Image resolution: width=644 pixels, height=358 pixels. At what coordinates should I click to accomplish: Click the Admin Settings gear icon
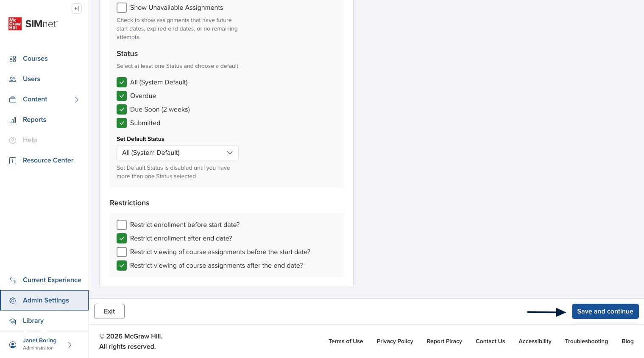coord(13,301)
